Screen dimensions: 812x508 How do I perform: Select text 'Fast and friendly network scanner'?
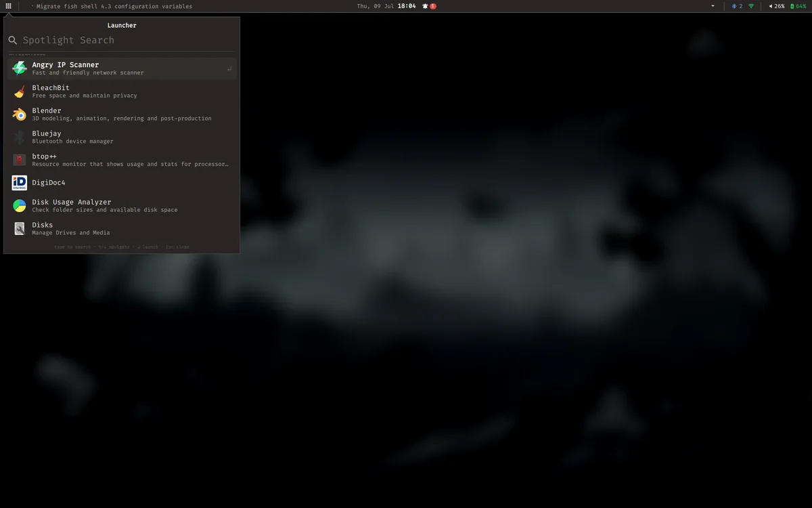coord(88,73)
